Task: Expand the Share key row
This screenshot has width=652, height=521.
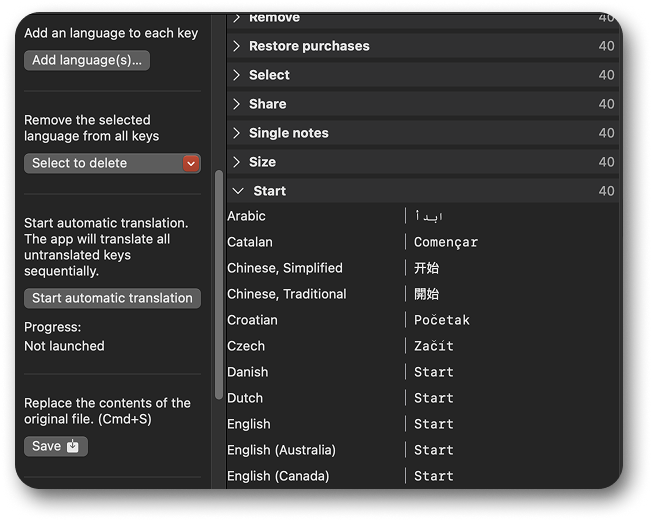Action: pos(237,104)
